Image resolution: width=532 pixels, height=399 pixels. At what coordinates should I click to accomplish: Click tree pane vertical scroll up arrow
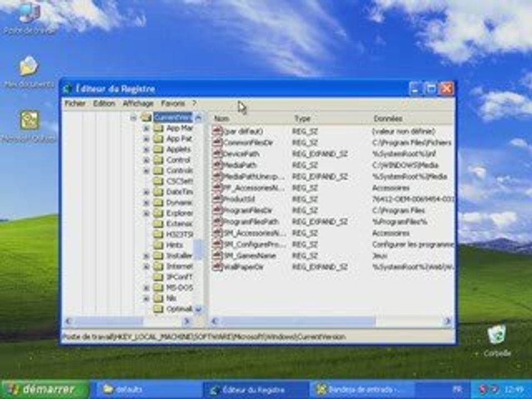(198, 117)
